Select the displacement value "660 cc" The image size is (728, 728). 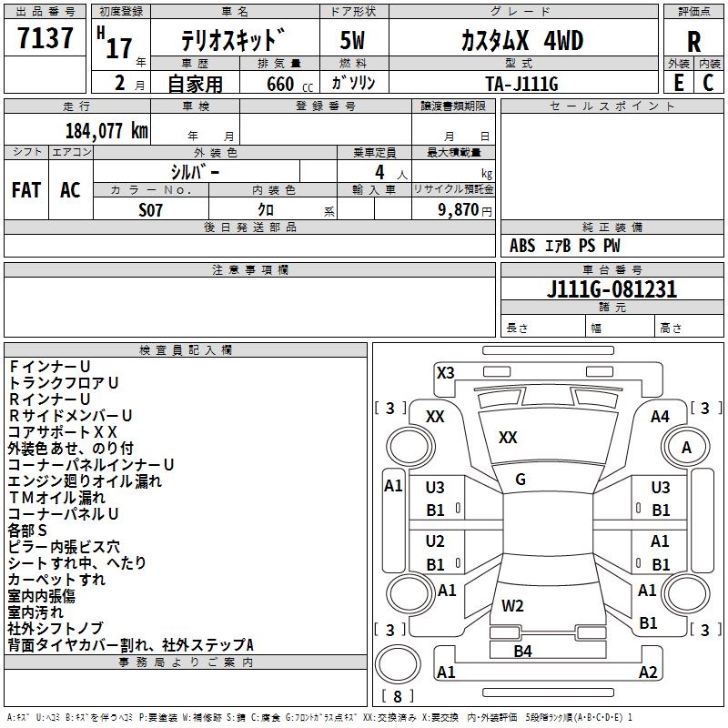point(289,84)
